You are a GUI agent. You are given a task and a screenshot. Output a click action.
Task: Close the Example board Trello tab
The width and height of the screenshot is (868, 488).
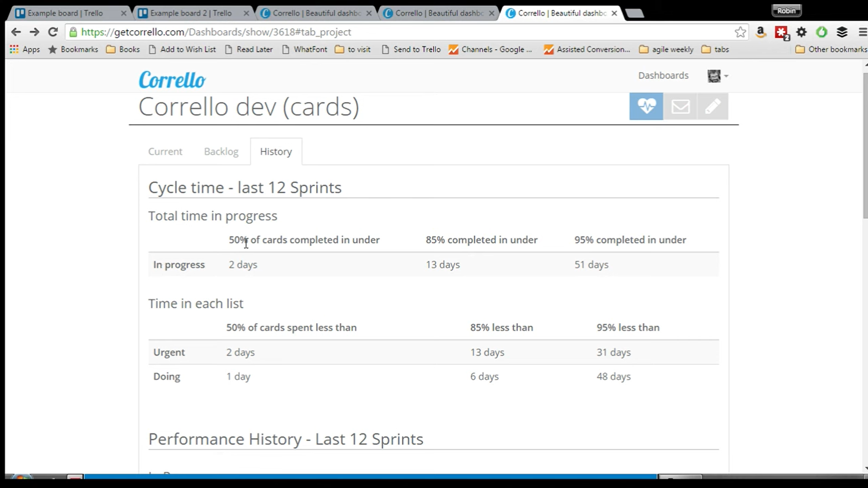(x=123, y=13)
